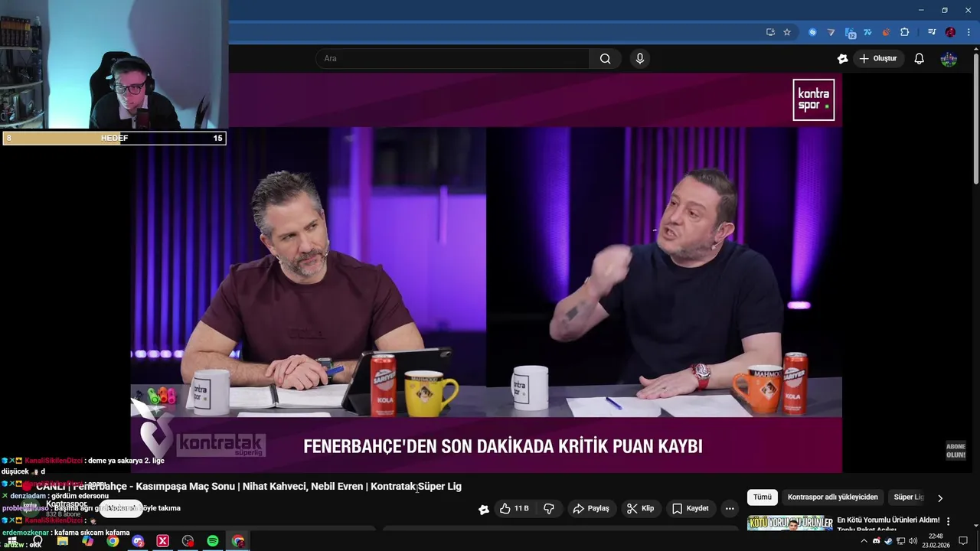Click the Oluştur create button

pyautogui.click(x=877, y=59)
